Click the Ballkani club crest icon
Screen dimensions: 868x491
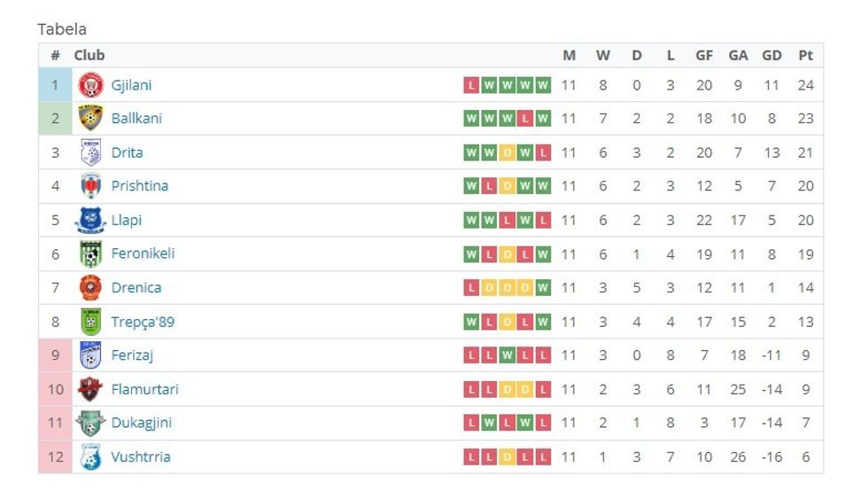(x=90, y=118)
